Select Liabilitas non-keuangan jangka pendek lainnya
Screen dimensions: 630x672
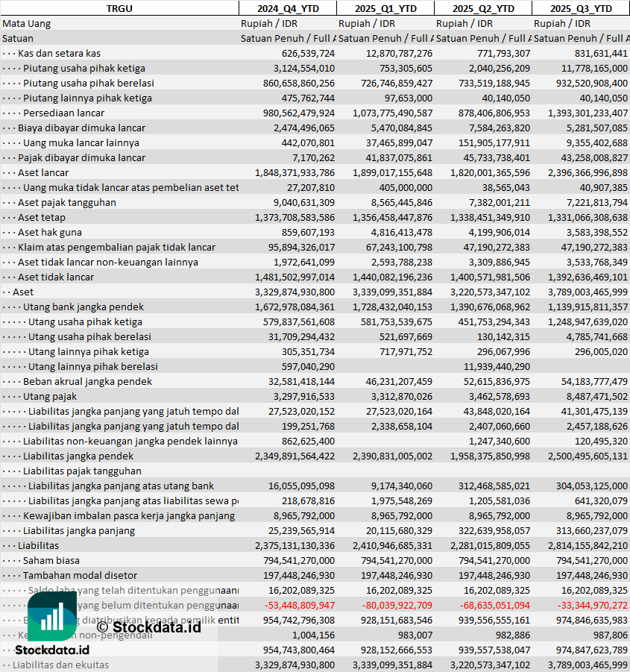130,442
